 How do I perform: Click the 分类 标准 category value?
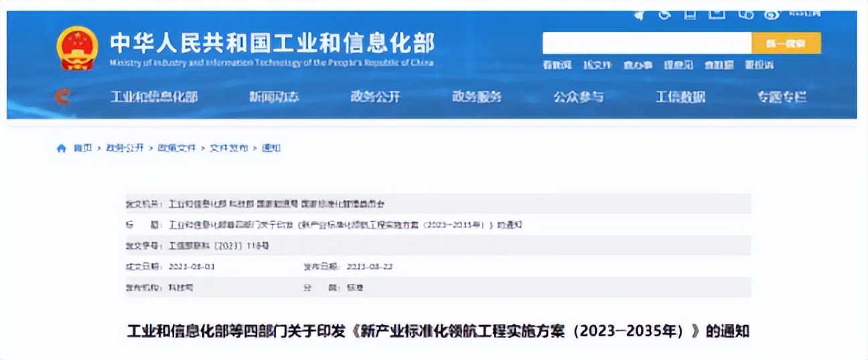coord(354,287)
